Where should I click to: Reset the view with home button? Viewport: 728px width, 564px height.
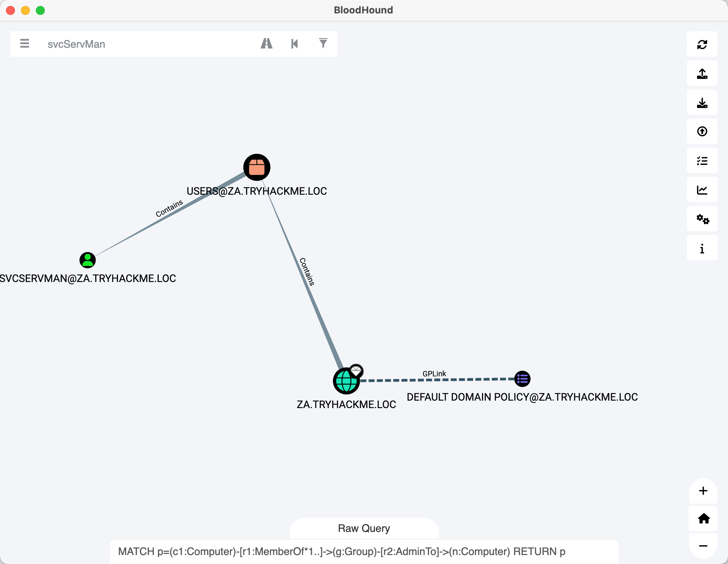(x=703, y=518)
